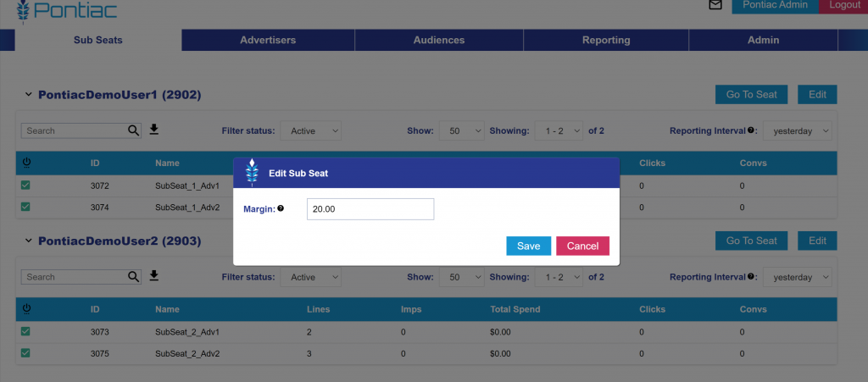The width and height of the screenshot is (868, 382).
Task: Click ID cell 3072
Action: (x=100, y=185)
